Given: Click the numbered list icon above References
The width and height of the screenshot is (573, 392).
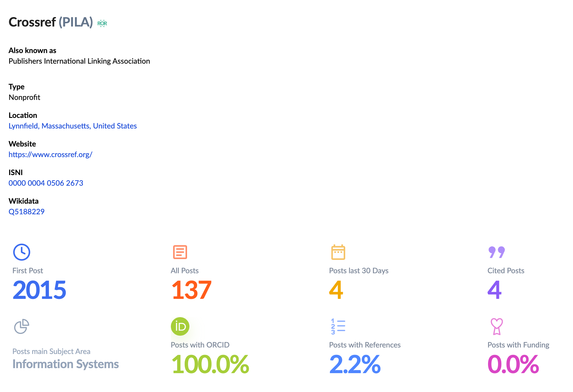Looking at the screenshot, I should [338, 326].
